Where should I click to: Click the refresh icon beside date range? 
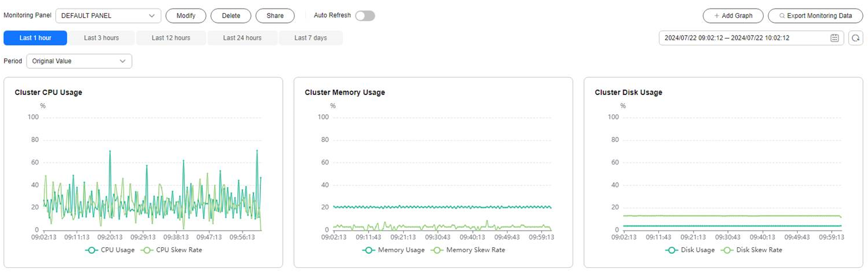855,38
